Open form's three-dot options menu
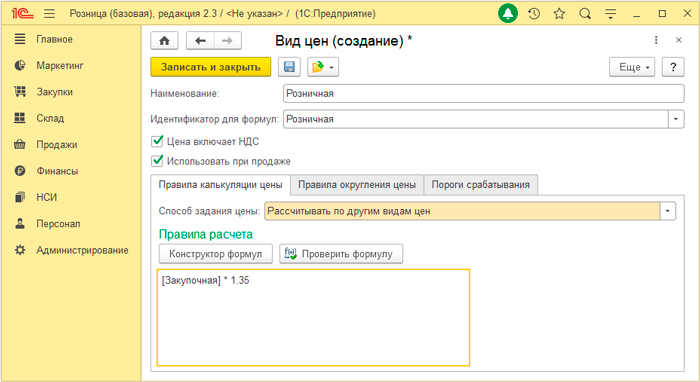This screenshot has width=700, height=382. pos(656,40)
